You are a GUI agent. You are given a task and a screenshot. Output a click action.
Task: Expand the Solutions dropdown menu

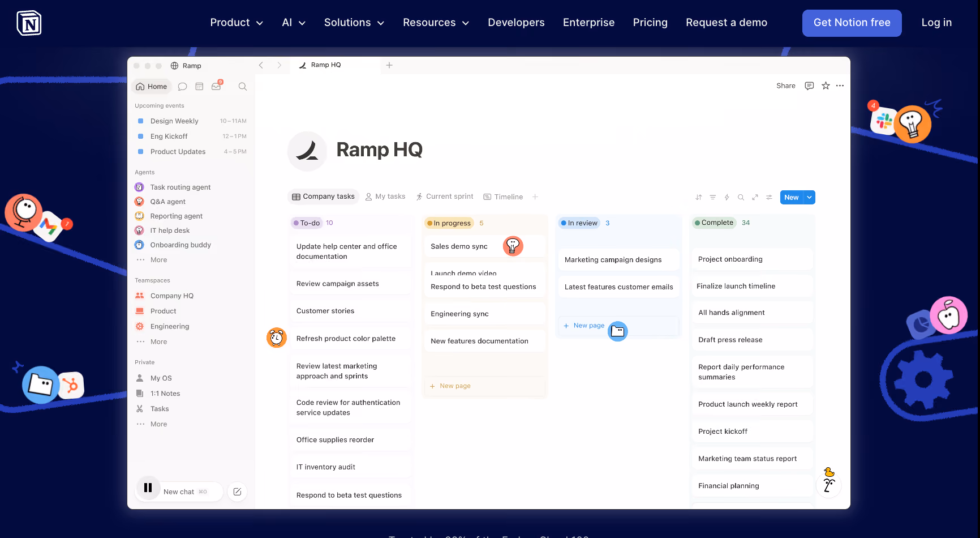(354, 23)
